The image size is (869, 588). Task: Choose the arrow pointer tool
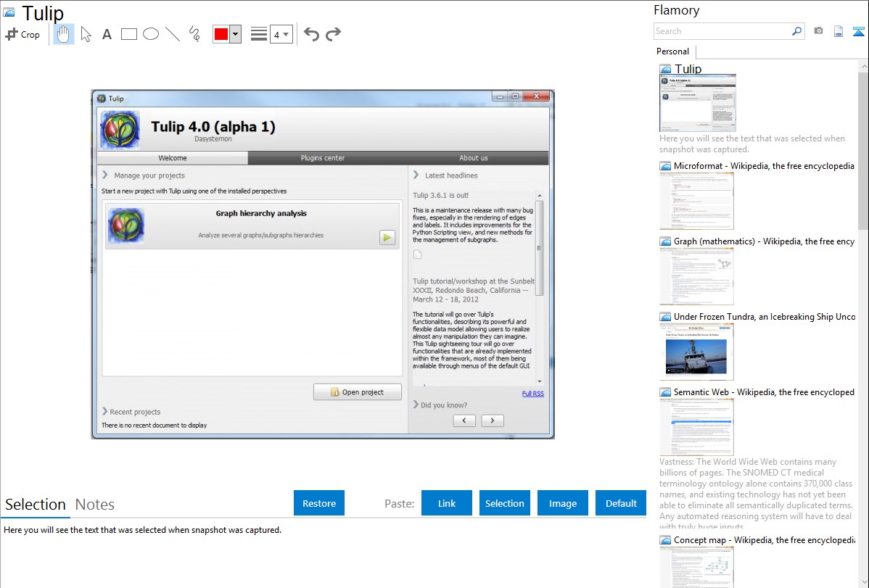click(86, 34)
